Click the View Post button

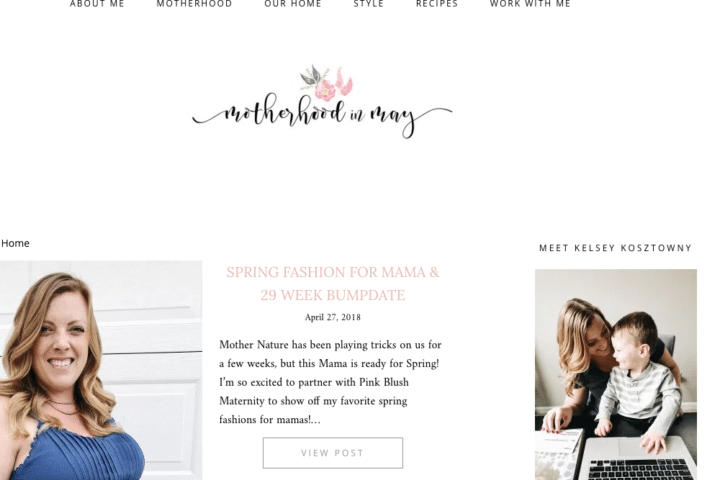332,453
